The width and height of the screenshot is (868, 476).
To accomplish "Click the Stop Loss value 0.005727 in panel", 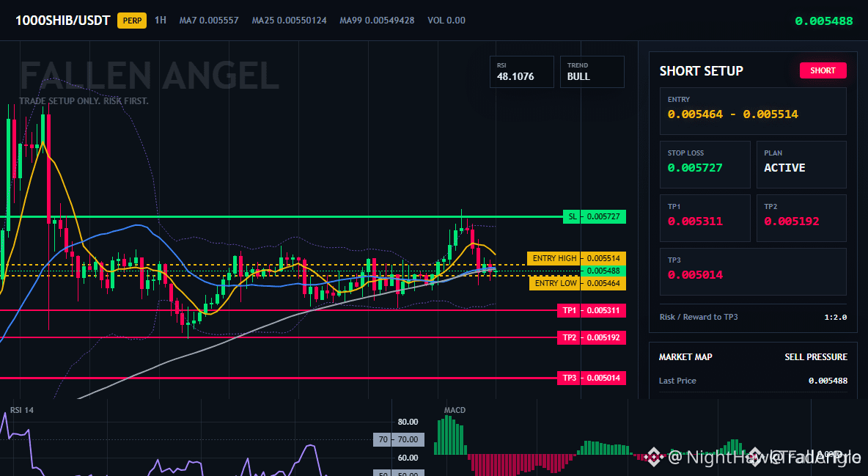I will 695,168.
